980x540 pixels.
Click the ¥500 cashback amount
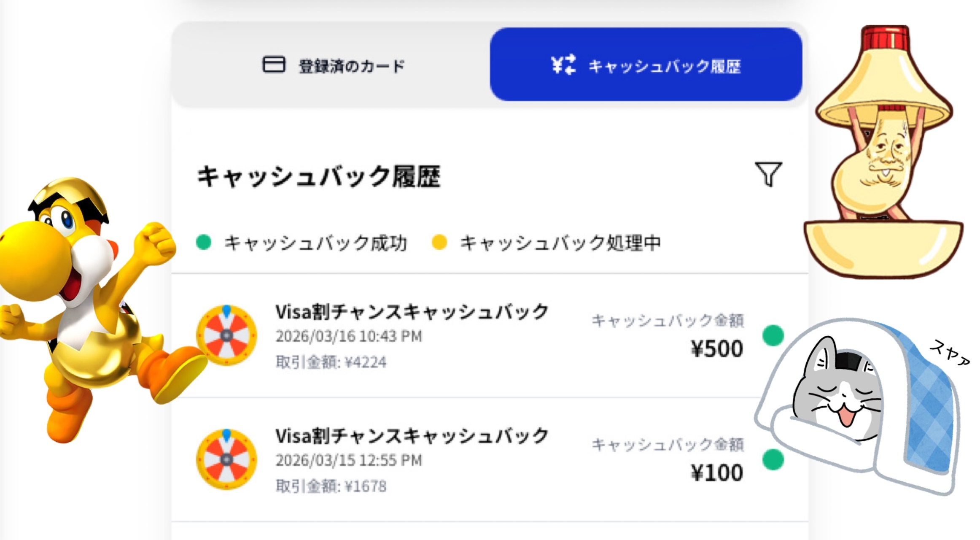[716, 349]
